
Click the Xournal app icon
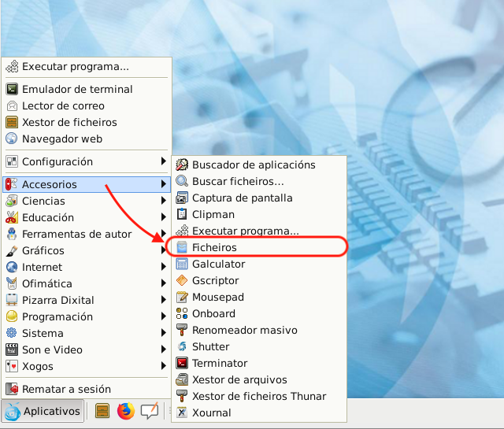(182, 412)
